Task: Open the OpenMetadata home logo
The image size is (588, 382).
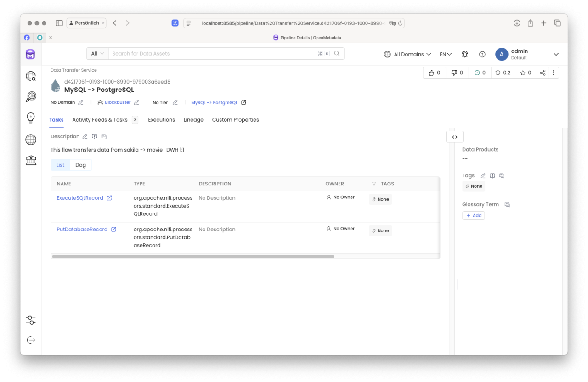Action: pyautogui.click(x=30, y=54)
